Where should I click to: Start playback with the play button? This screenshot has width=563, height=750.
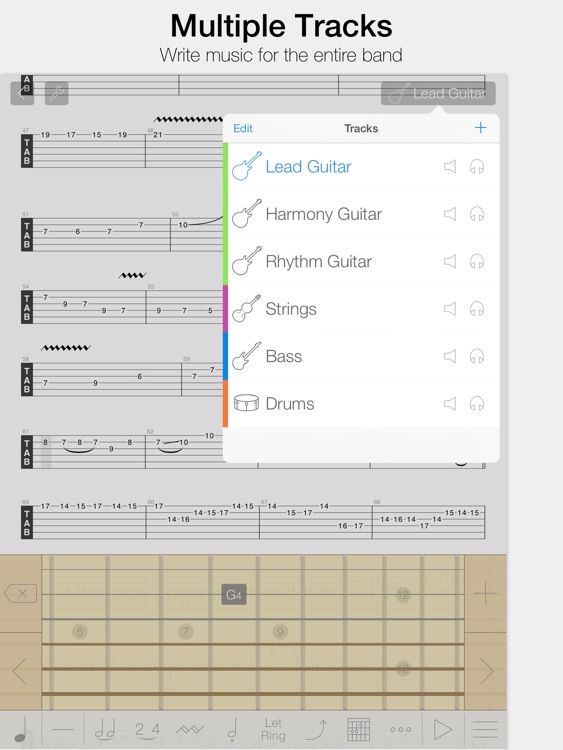(442, 729)
